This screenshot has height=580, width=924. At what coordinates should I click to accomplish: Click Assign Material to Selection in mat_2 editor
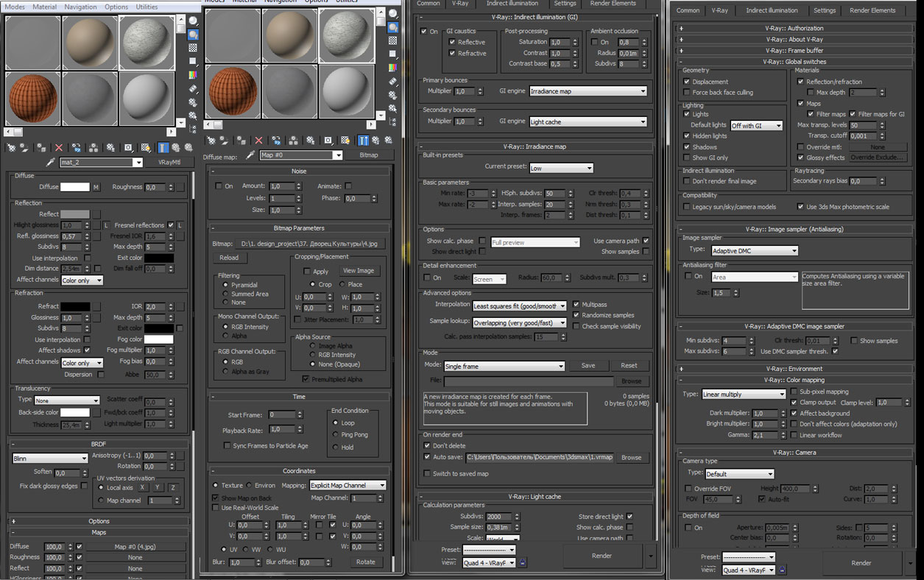[x=41, y=148]
